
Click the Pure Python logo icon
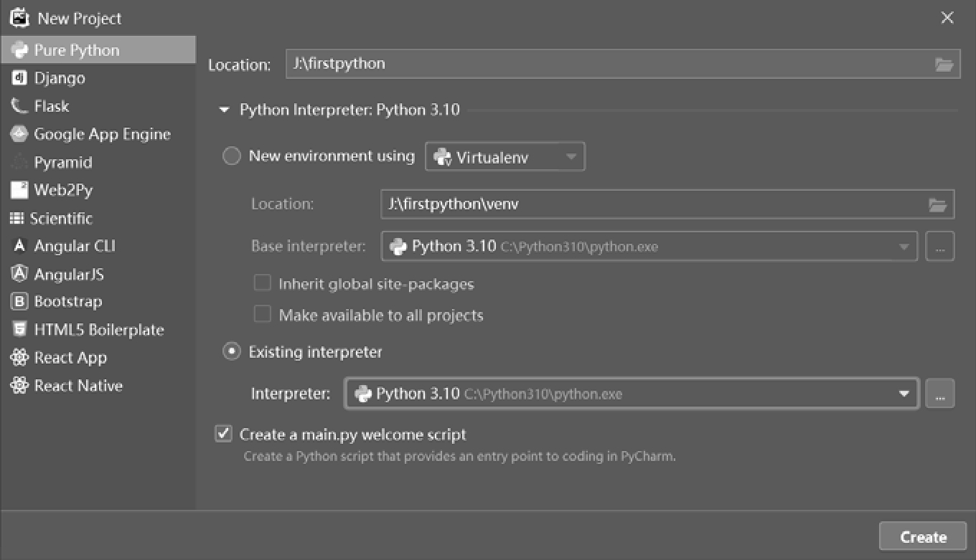coord(19,50)
